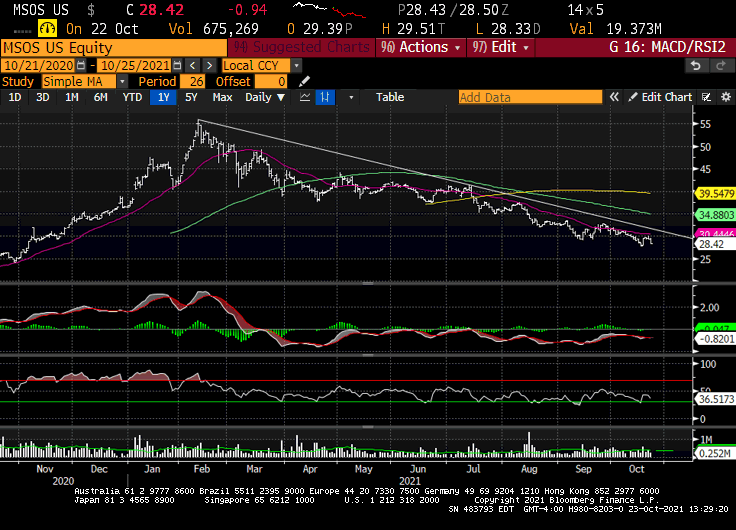Screen dimensions: 736x530
Task: Select the Max time range
Action: [x=222, y=97]
